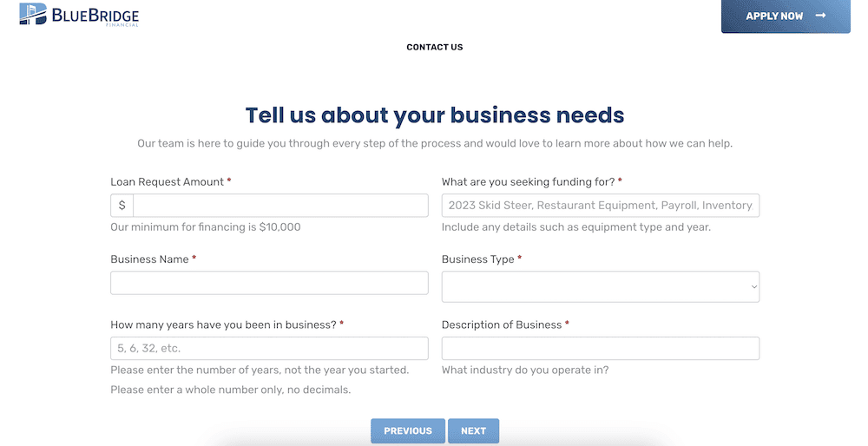Click the 'What are you seeking funding for?' label
The height and width of the screenshot is (446, 868).
(528, 182)
